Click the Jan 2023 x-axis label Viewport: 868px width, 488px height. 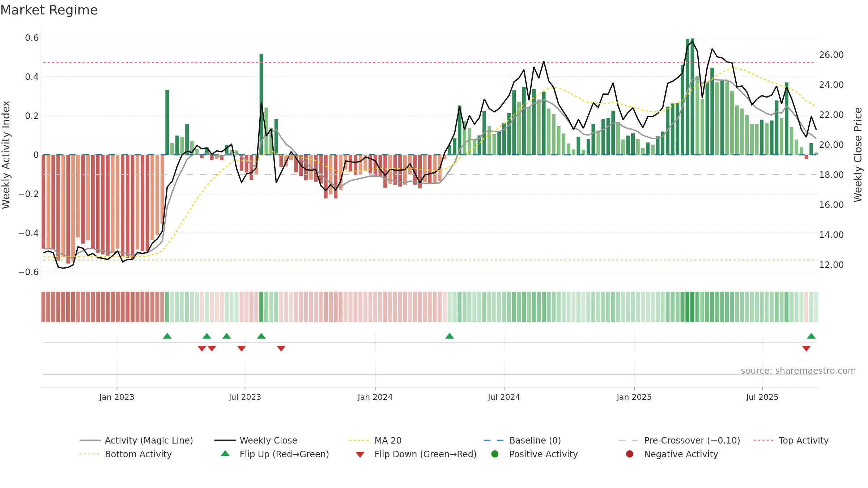(117, 397)
